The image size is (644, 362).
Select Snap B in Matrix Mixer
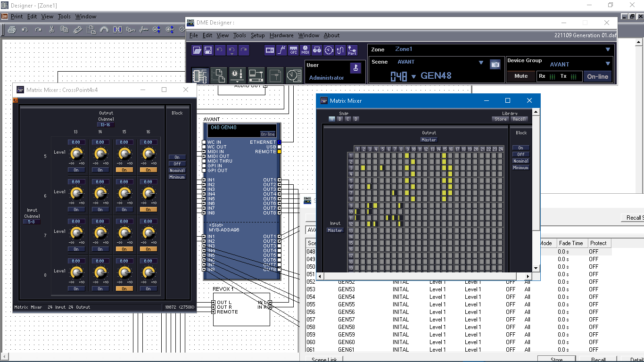point(340,119)
